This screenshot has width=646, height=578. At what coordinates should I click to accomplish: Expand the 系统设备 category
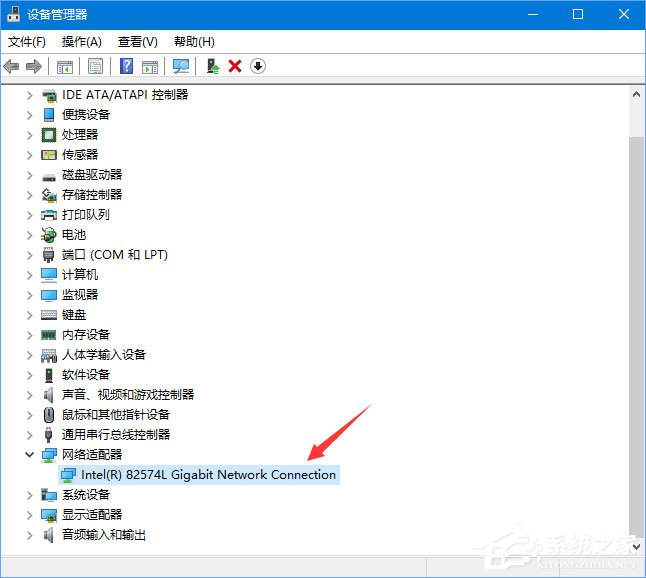pos(30,495)
